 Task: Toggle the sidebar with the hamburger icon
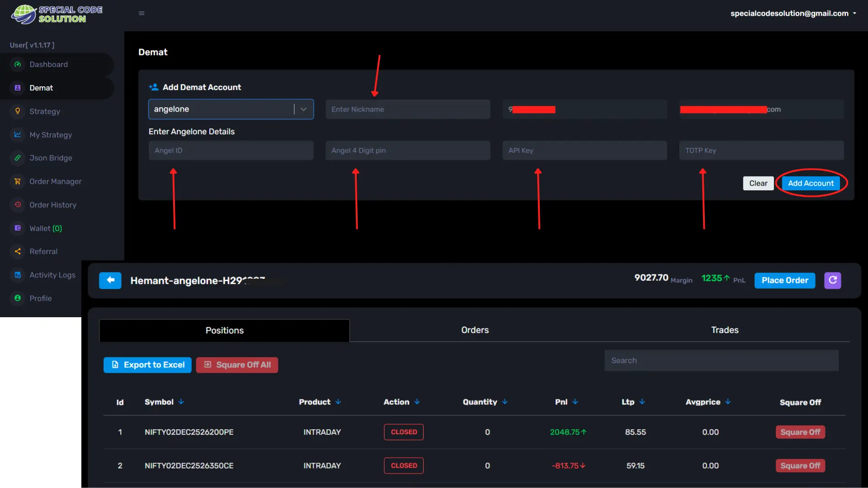coord(142,13)
